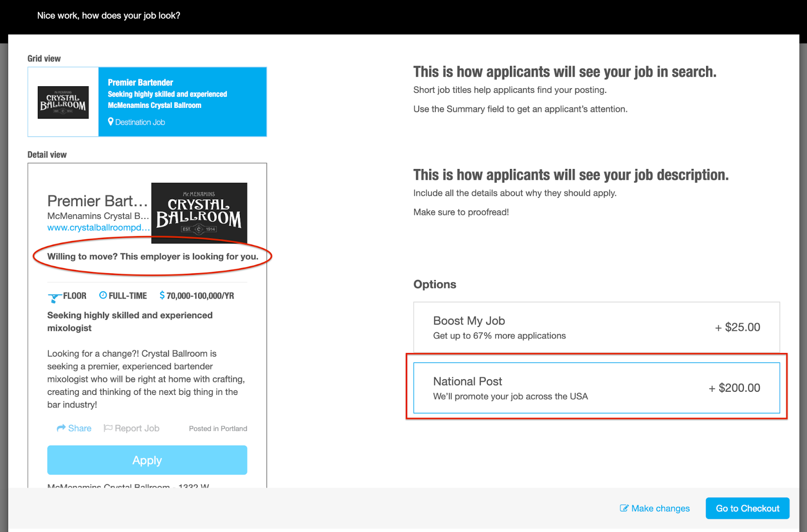The image size is (807, 532).
Task: Go to Checkout
Action: coord(747,508)
